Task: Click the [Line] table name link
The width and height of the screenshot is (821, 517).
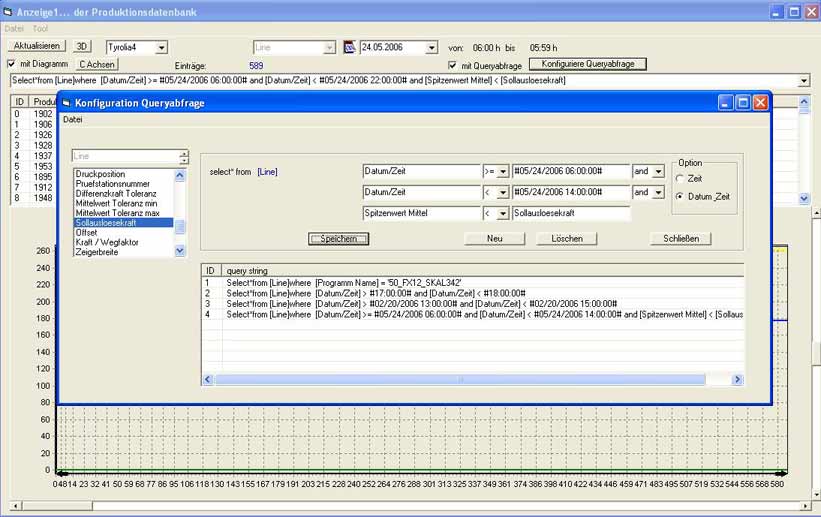Action: point(267,172)
